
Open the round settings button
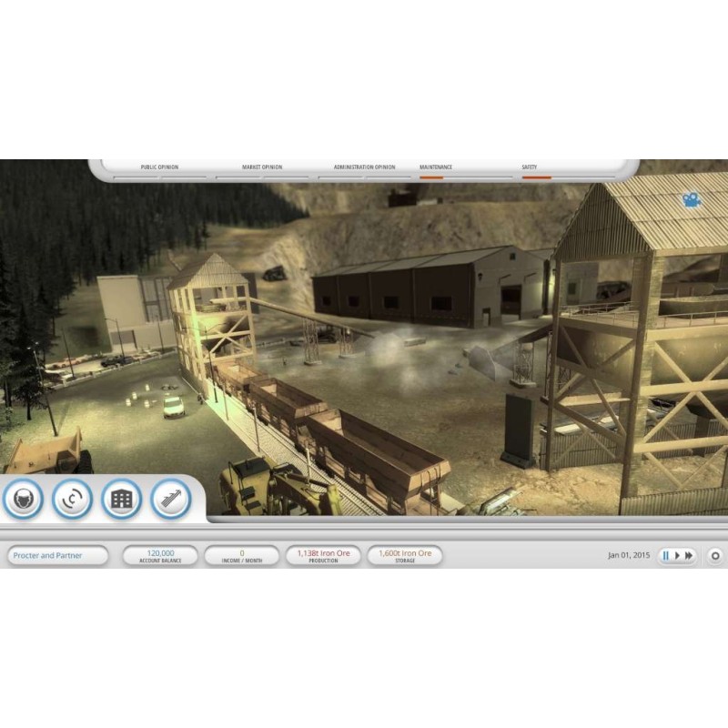pyautogui.click(x=715, y=555)
